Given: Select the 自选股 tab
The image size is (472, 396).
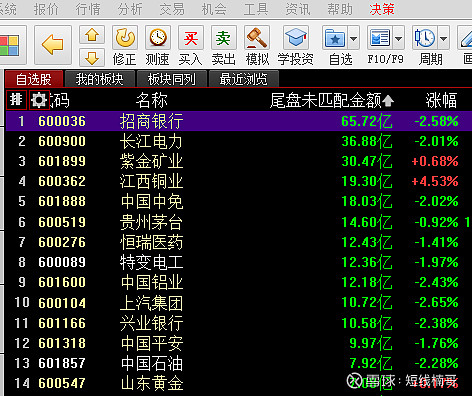Looking at the screenshot, I should coord(34,79).
